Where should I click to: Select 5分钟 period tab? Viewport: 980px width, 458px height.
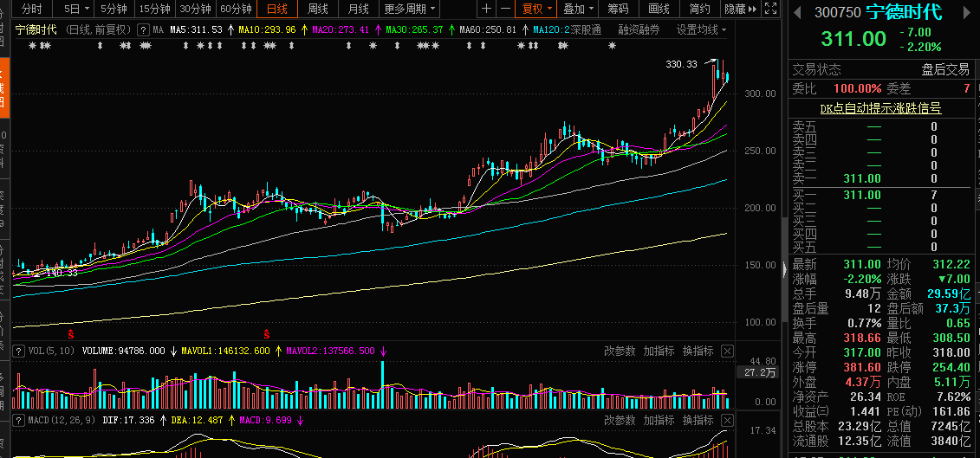(114, 9)
